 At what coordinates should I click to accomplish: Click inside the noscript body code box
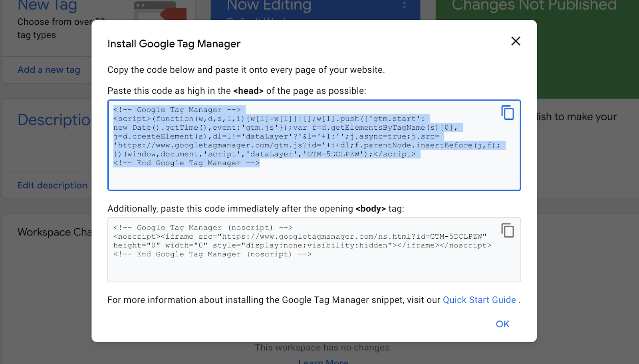click(x=314, y=250)
